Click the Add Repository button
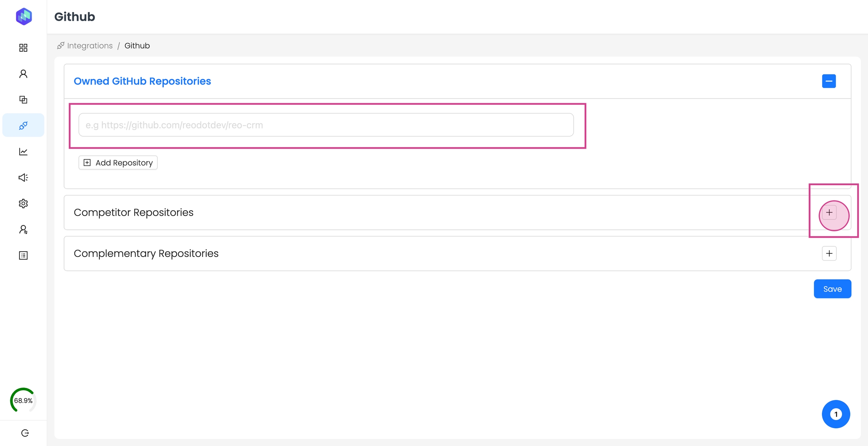The width and height of the screenshot is (868, 446). pyautogui.click(x=118, y=163)
